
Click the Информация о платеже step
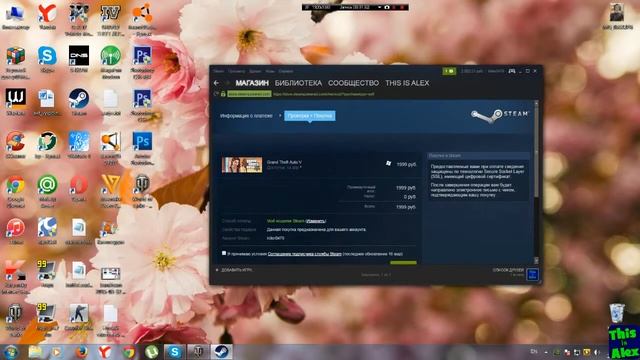click(x=246, y=116)
